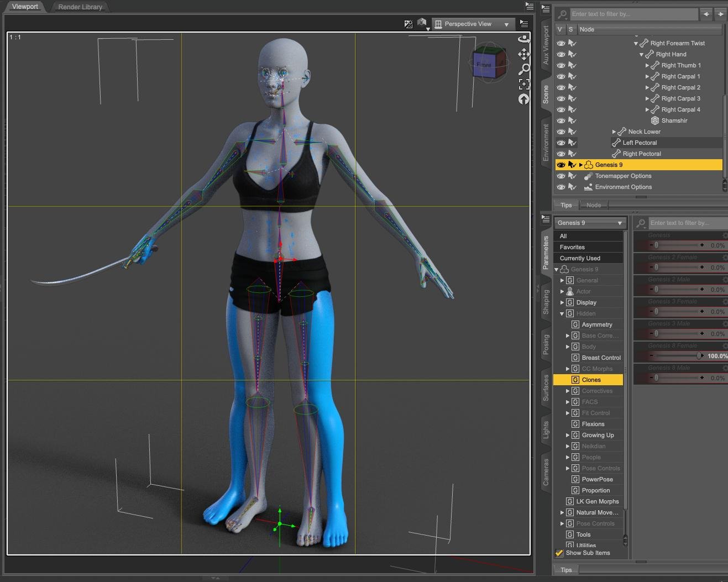Screen dimensions: 728x582
Task: Open gear settings for Genesis 8 Female
Action: coord(725,346)
